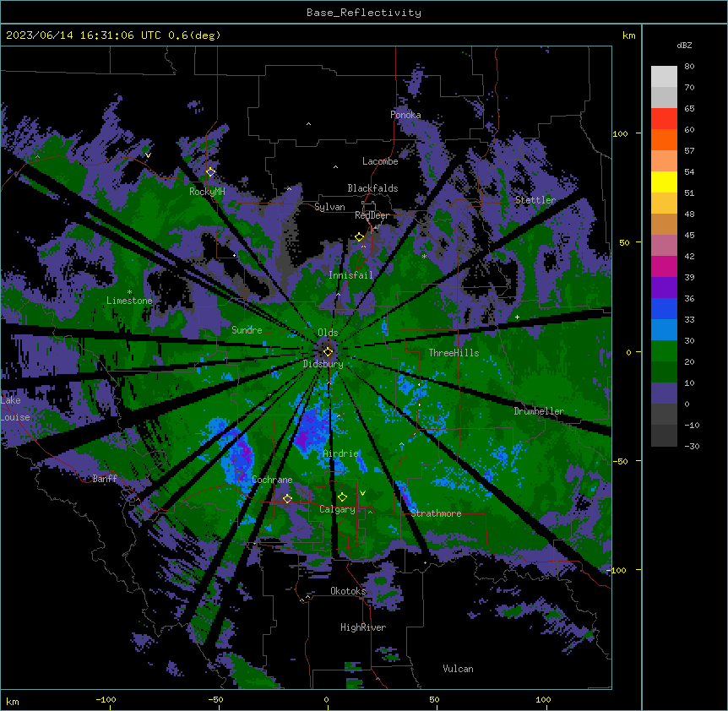The height and width of the screenshot is (711, 728).
Task: Select the blue 36–33 dBZ legend swatch
Action: point(664,308)
